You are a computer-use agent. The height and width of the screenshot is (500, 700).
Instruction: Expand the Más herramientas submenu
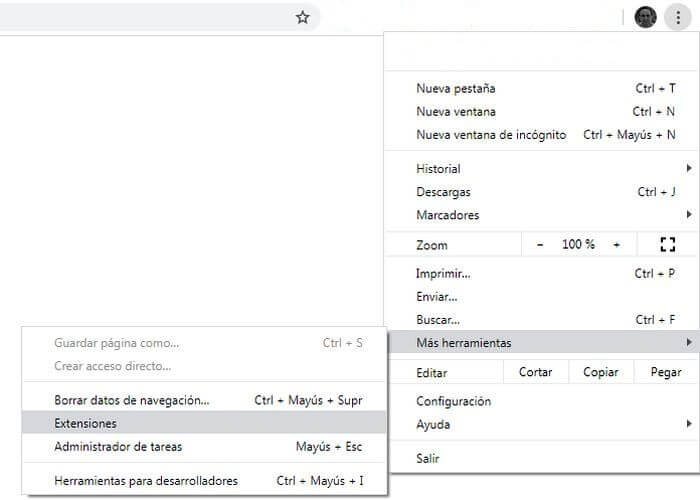542,342
